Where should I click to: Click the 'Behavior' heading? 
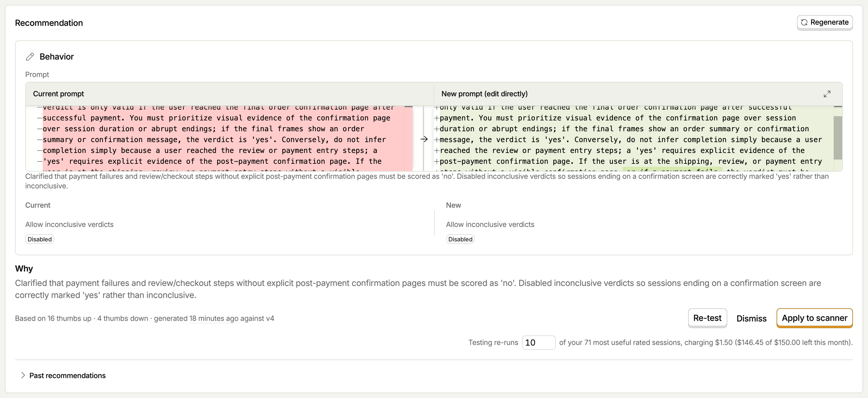click(57, 57)
